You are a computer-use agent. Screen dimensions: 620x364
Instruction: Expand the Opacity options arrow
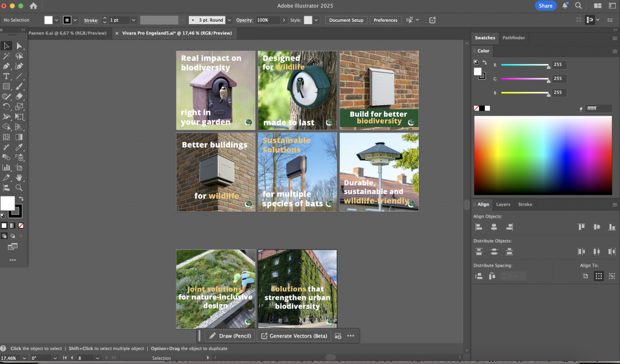[x=284, y=20]
